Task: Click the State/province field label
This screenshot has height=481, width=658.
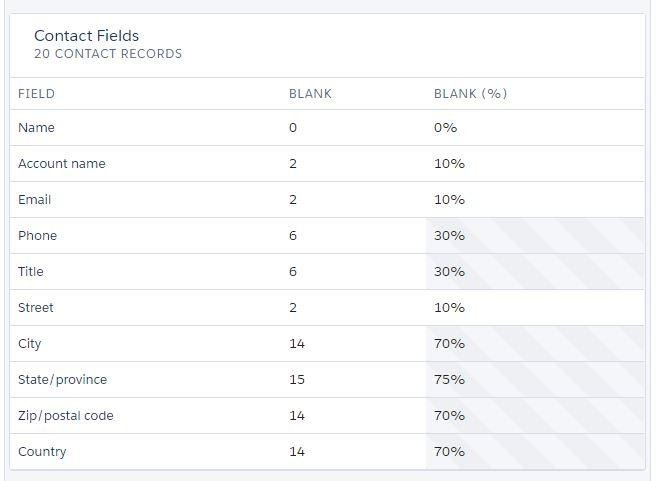Action: pyautogui.click(x=63, y=379)
